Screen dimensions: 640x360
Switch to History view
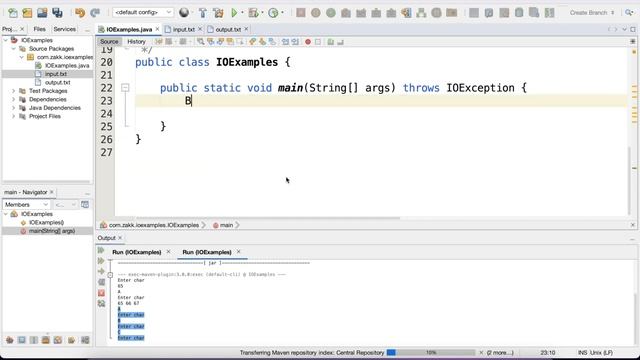(136, 42)
